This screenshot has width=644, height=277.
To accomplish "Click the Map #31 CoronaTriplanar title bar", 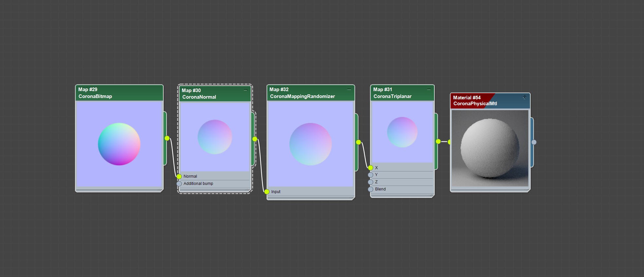I will [x=402, y=93].
